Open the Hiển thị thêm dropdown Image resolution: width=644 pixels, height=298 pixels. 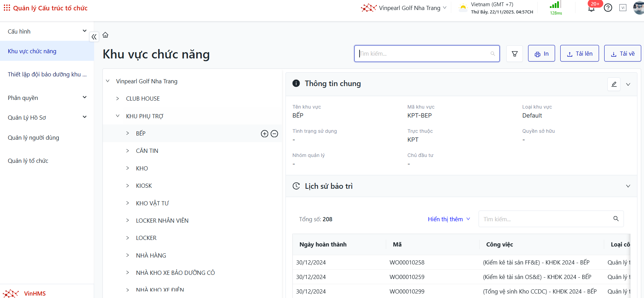tap(449, 219)
